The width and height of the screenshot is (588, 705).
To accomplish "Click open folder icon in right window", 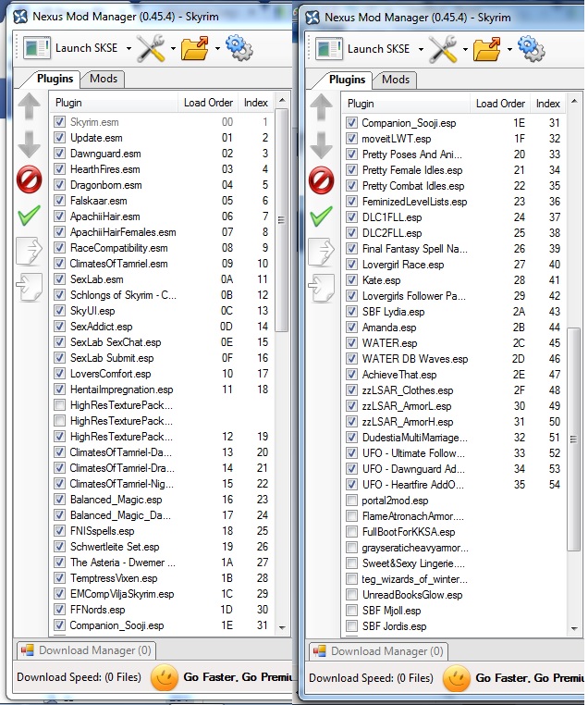I will [486, 49].
